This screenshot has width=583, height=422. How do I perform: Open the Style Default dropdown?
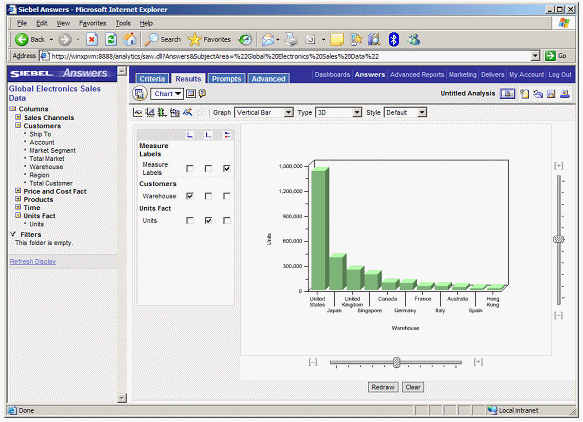point(405,112)
